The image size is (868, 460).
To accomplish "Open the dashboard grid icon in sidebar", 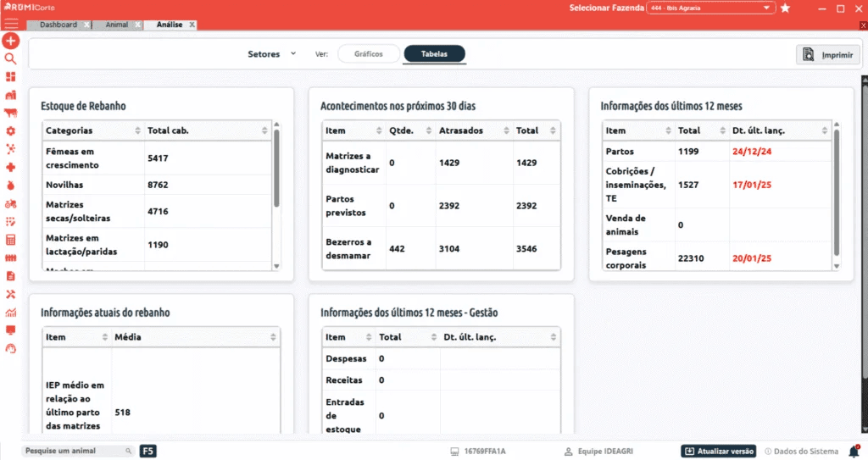I will coord(10,77).
